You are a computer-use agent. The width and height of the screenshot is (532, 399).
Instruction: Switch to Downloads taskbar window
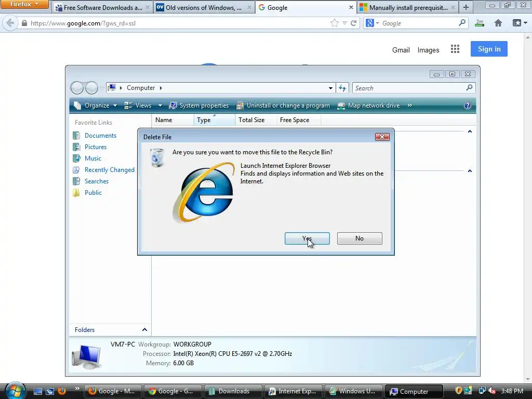232,391
